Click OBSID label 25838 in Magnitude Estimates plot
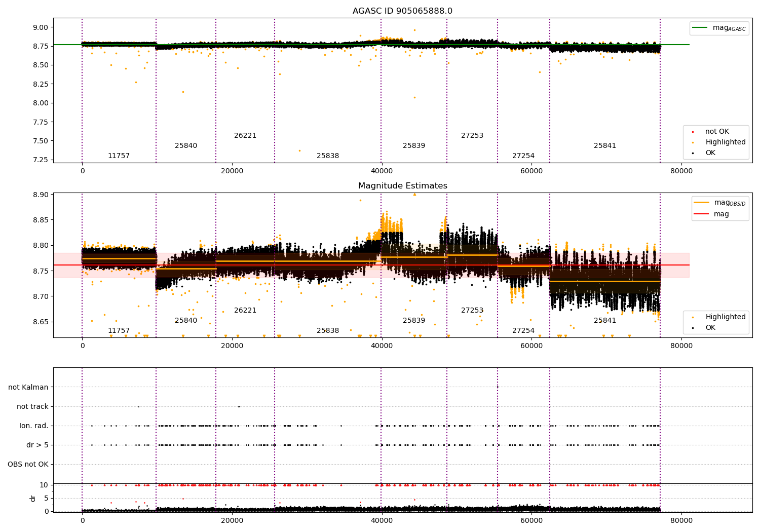This screenshot has height=532, width=760. pyautogui.click(x=328, y=331)
